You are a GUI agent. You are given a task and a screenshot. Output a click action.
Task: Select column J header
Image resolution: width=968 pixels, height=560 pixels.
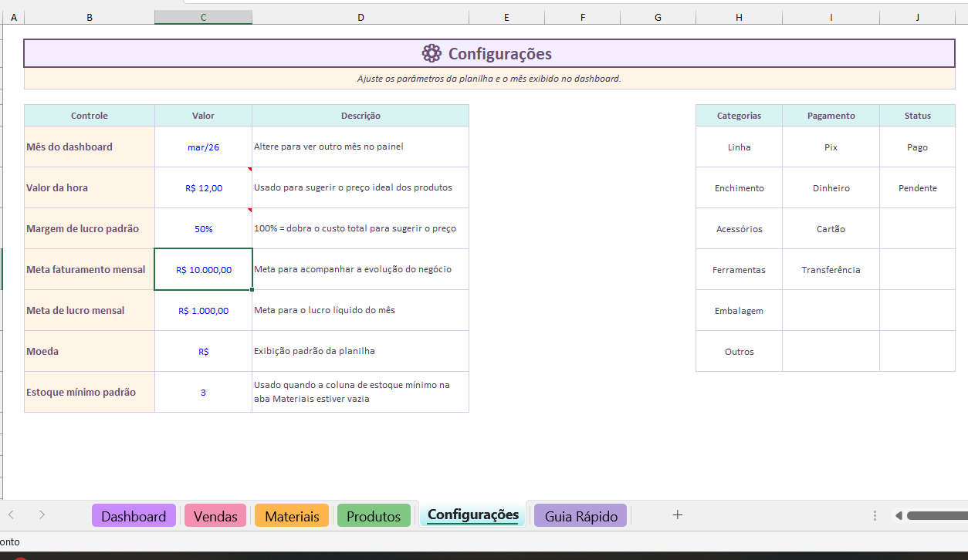[x=917, y=17]
